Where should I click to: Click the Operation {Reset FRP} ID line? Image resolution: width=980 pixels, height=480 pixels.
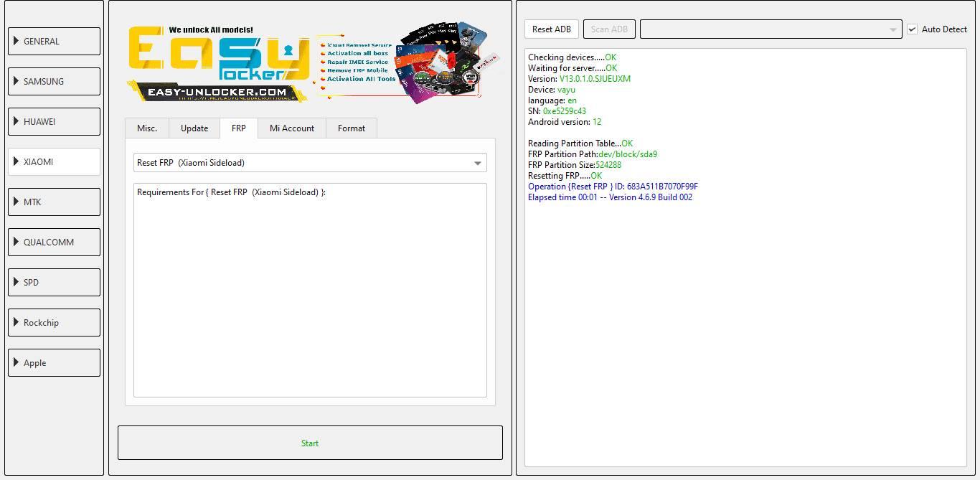click(x=613, y=187)
